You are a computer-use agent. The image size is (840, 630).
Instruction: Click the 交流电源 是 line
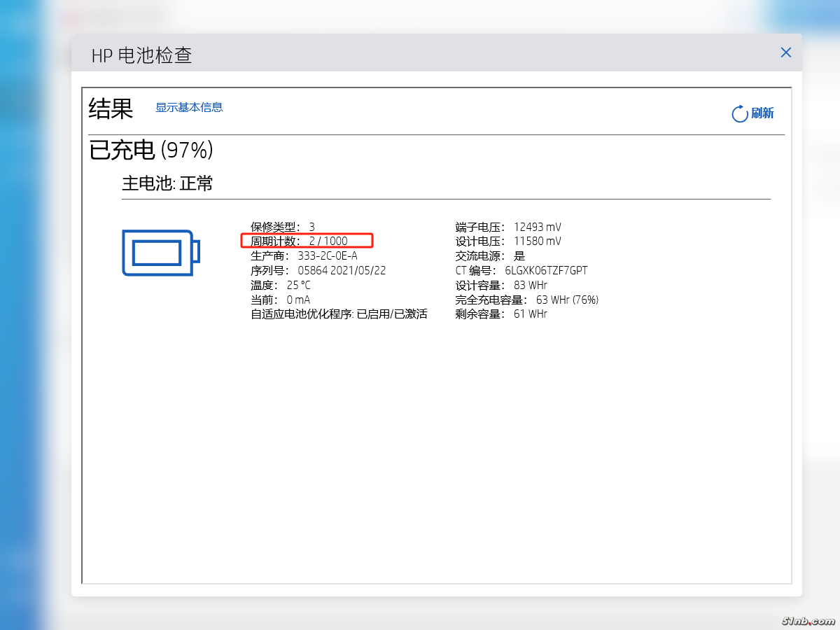click(490, 255)
